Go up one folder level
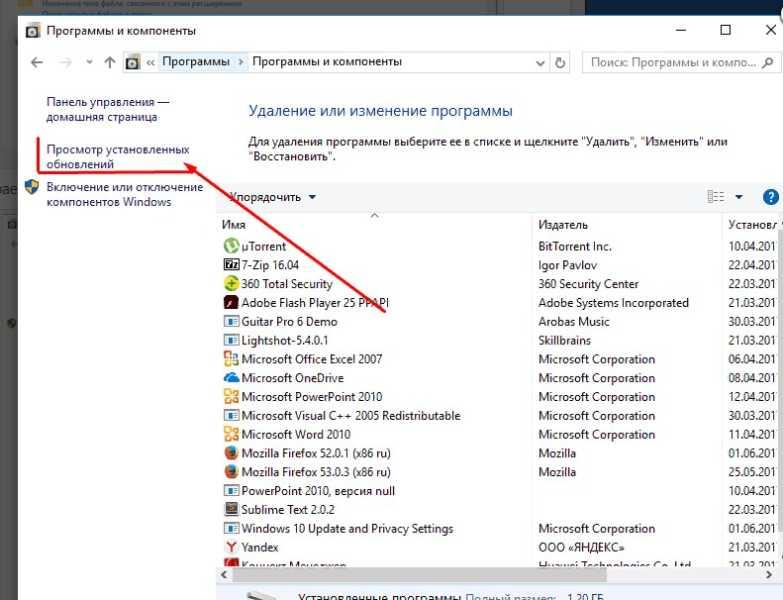The image size is (783, 600). pyautogui.click(x=109, y=62)
